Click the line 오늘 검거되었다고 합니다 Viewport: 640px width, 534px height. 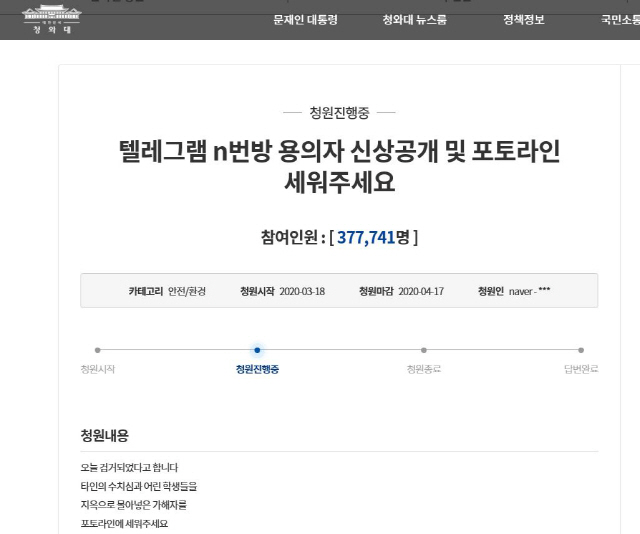click(x=129, y=467)
